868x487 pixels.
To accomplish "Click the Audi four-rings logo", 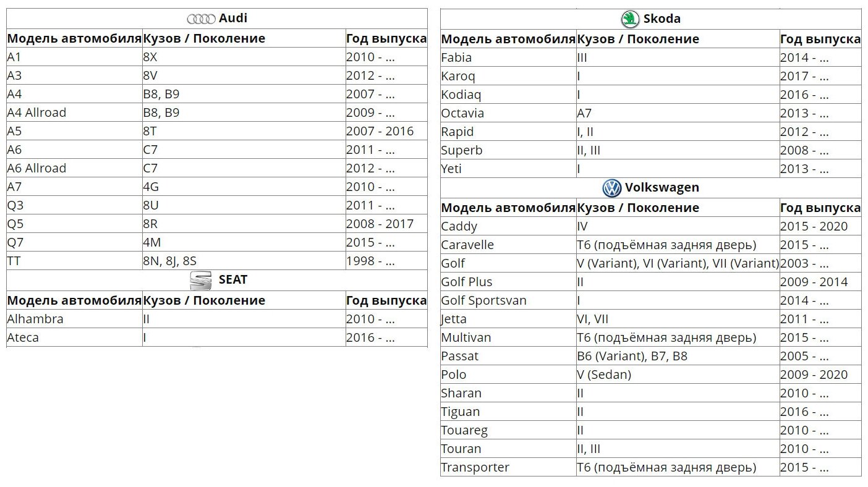I will (201, 19).
